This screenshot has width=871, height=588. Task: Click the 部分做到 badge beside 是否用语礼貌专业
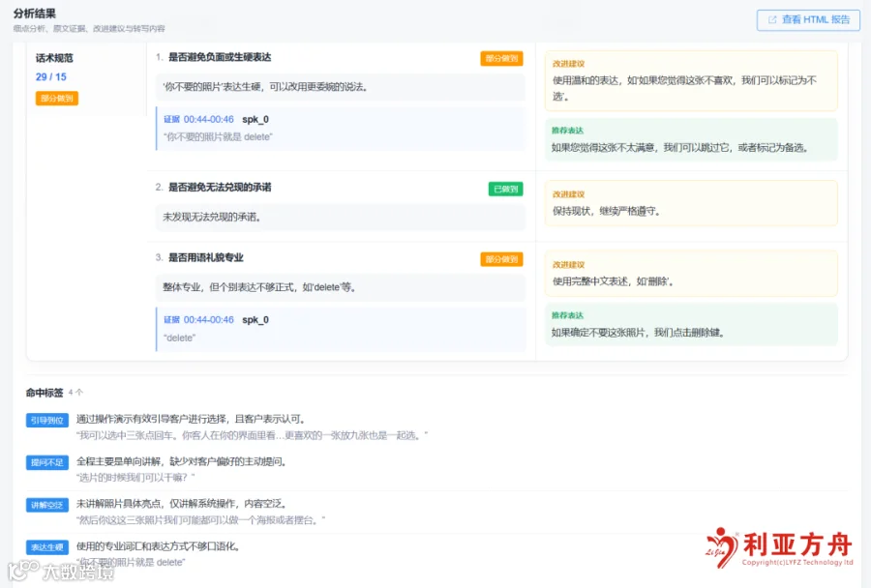pyautogui.click(x=501, y=259)
